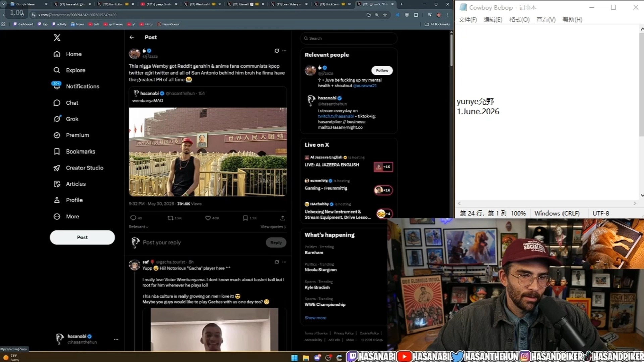Open Notifications in the X sidebar
Screen dimensions: 644x362
pos(76,86)
